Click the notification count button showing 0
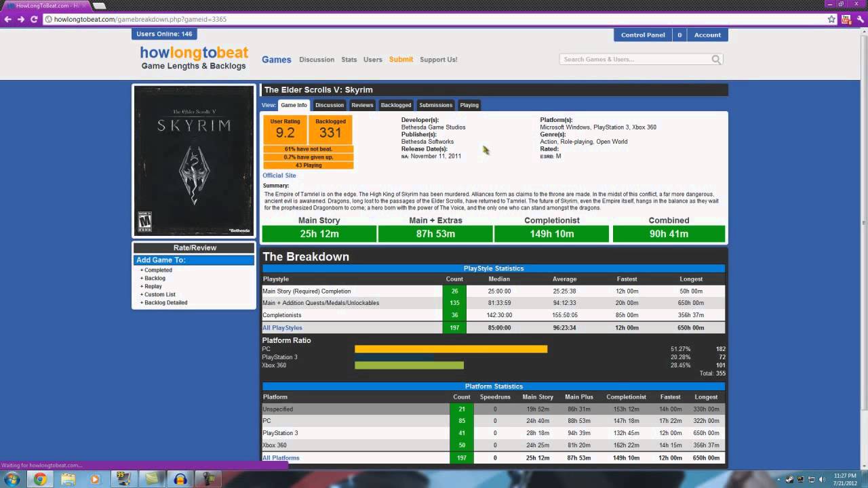The image size is (868, 488). (679, 35)
